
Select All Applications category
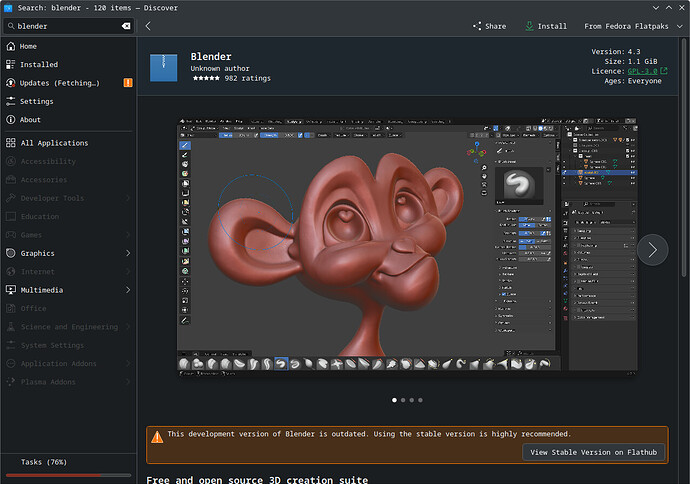click(x=54, y=143)
